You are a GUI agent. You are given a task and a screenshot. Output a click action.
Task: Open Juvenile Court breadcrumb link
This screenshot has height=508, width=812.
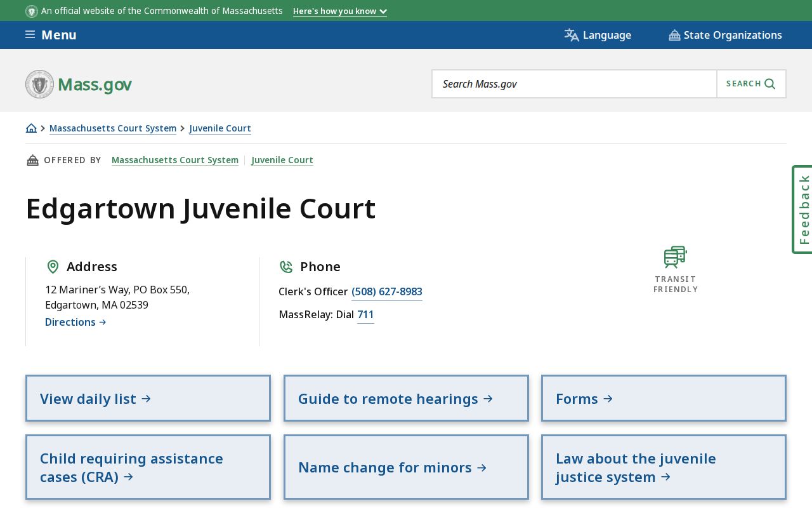pyautogui.click(x=220, y=128)
